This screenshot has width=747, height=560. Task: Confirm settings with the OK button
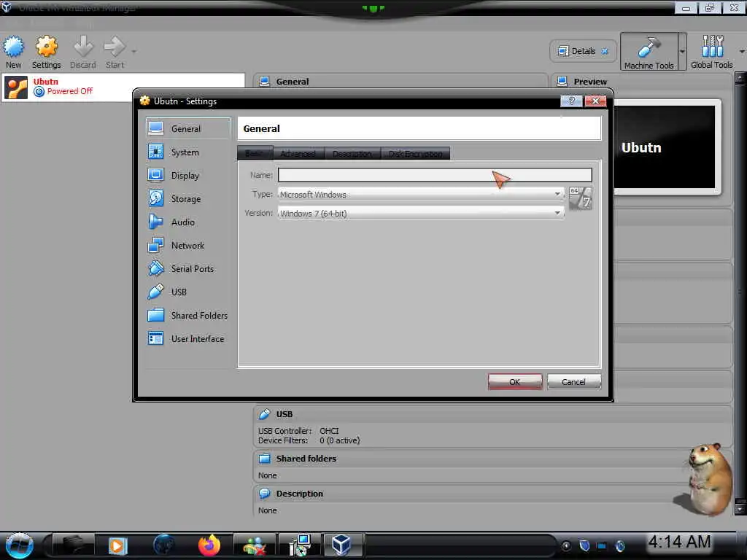[514, 382]
